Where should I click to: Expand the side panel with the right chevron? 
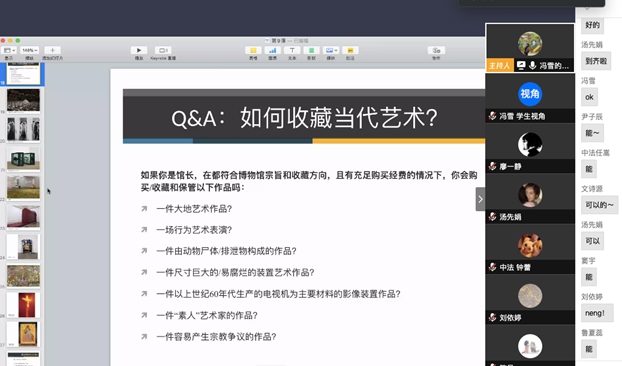[480, 199]
